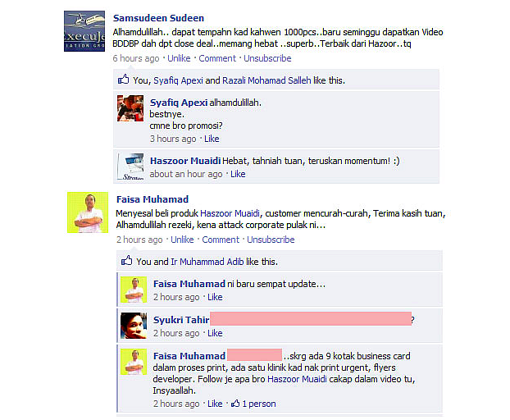Like Haszoor Muaidi's comment
Screen dimensions: 510x420
tap(238, 174)
